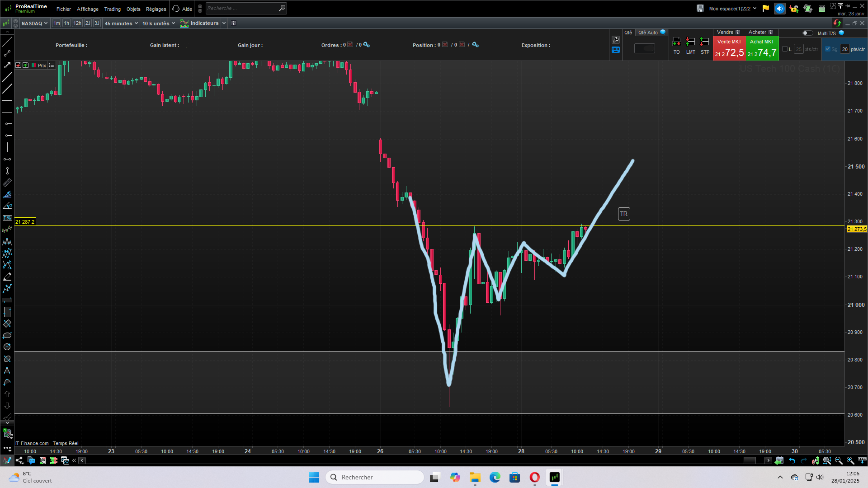The width and height of the screenshot is (868, 488).
Task: Open the Réglages menu
Action: tap(156, 9)
